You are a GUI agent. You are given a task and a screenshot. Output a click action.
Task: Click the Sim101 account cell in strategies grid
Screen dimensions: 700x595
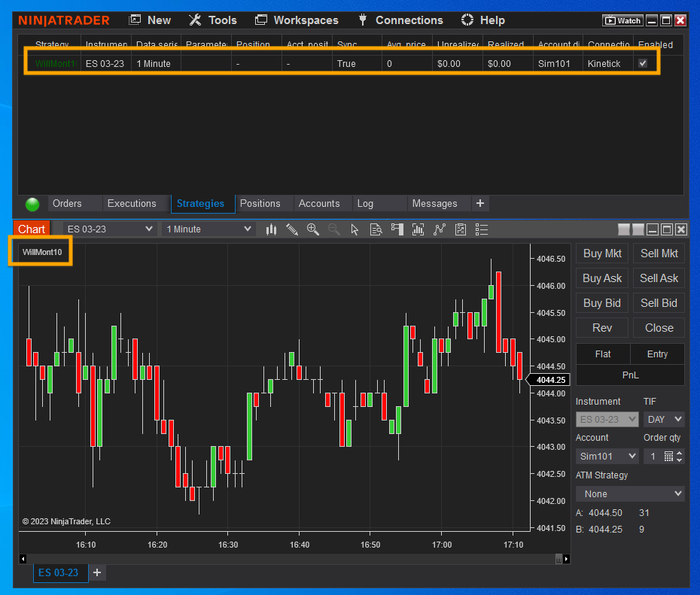click(x=555, y=64)
